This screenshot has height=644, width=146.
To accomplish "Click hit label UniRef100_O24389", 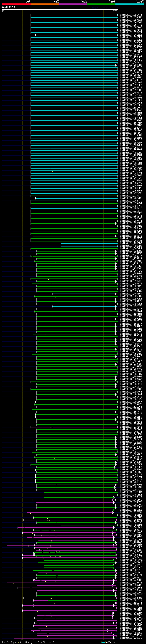I will tap(131, 251).
